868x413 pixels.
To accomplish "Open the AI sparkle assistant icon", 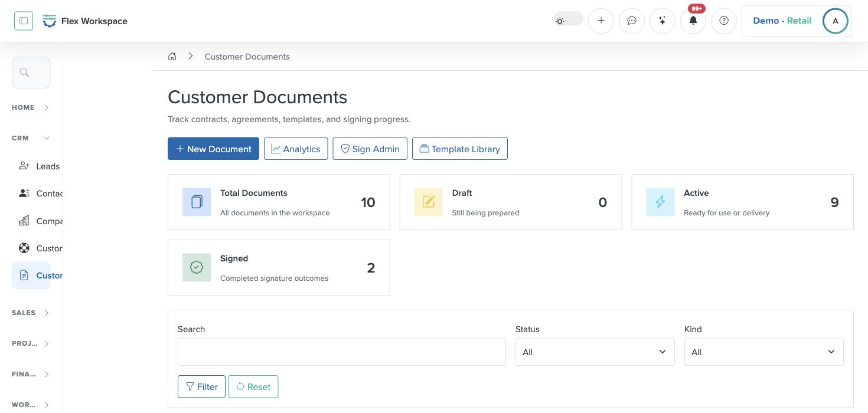I will click(x=663, y=21).
